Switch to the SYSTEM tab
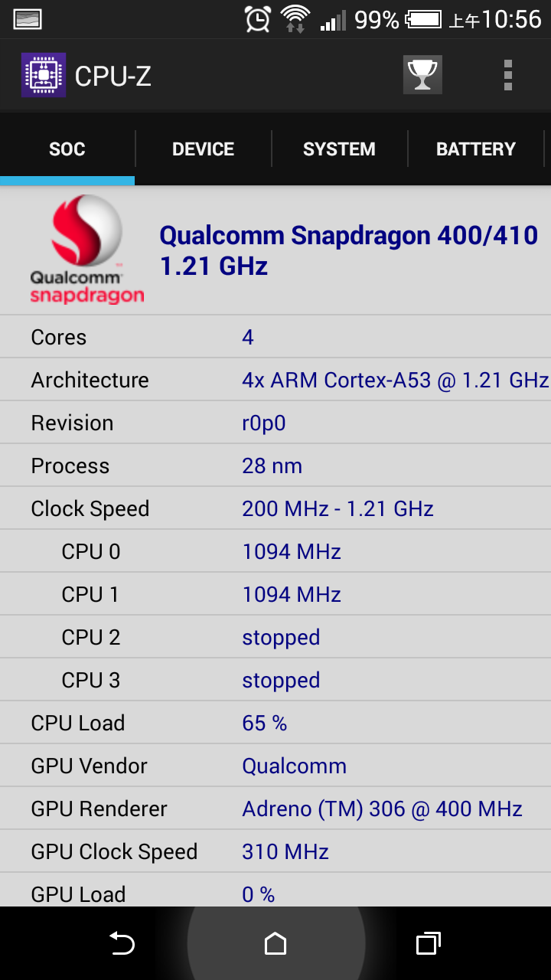Viewport: 551px width, 980px height. (339, 149)
